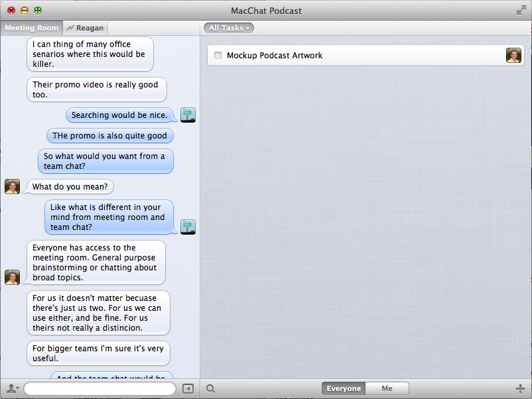Click the 'What do you mean?' message bubble
This screenshot has width=532, height=399.
[x=70, y=186]
